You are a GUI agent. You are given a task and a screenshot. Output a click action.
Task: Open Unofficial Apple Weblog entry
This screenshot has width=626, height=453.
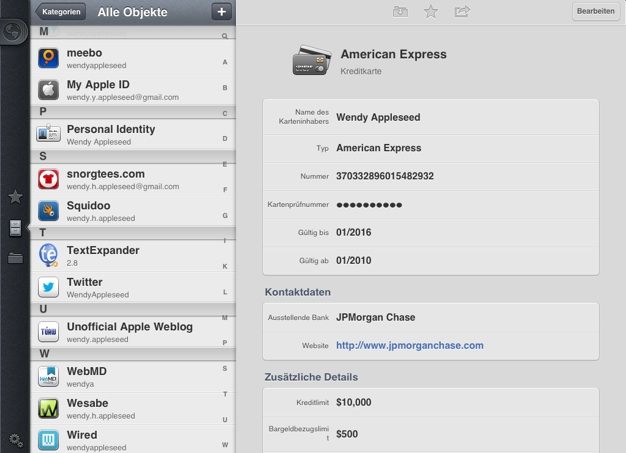pos(133,332)
